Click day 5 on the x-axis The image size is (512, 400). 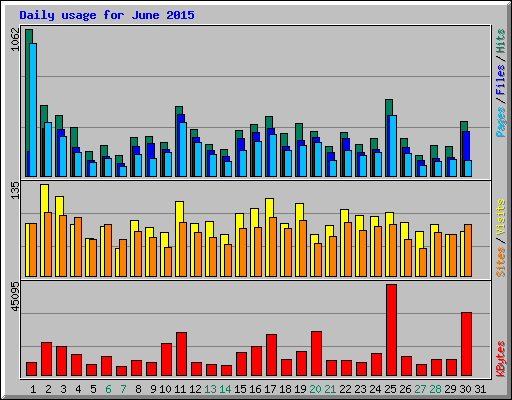coord(93,389)
